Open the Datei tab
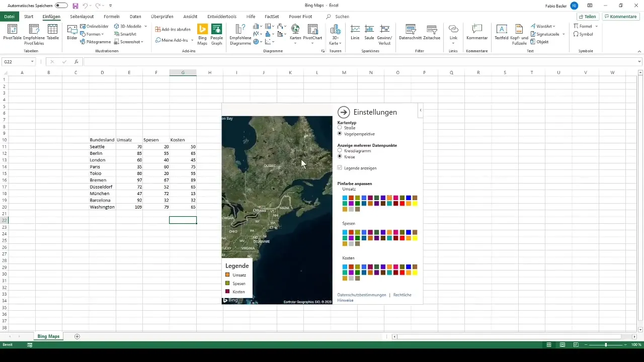The height and width of the screenshot is (362, 644). coord(9,17)
